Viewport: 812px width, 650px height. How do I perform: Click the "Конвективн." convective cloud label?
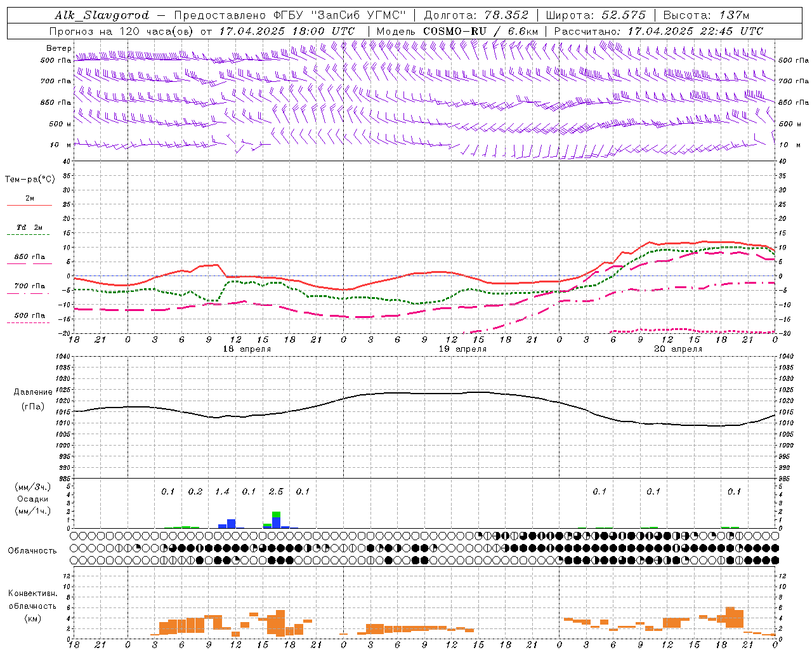pyautogui.click(x=32, y=594)
